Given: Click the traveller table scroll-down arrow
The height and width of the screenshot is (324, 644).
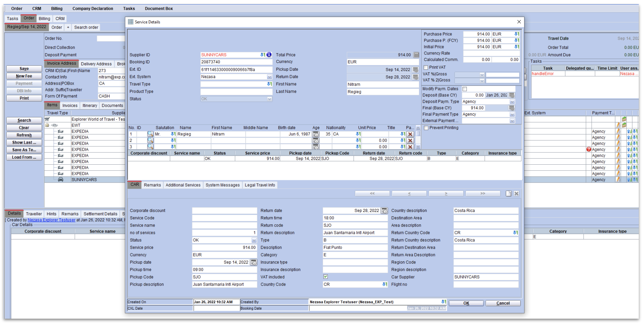Looking at the screenshot, I should (x=418, y=147).
